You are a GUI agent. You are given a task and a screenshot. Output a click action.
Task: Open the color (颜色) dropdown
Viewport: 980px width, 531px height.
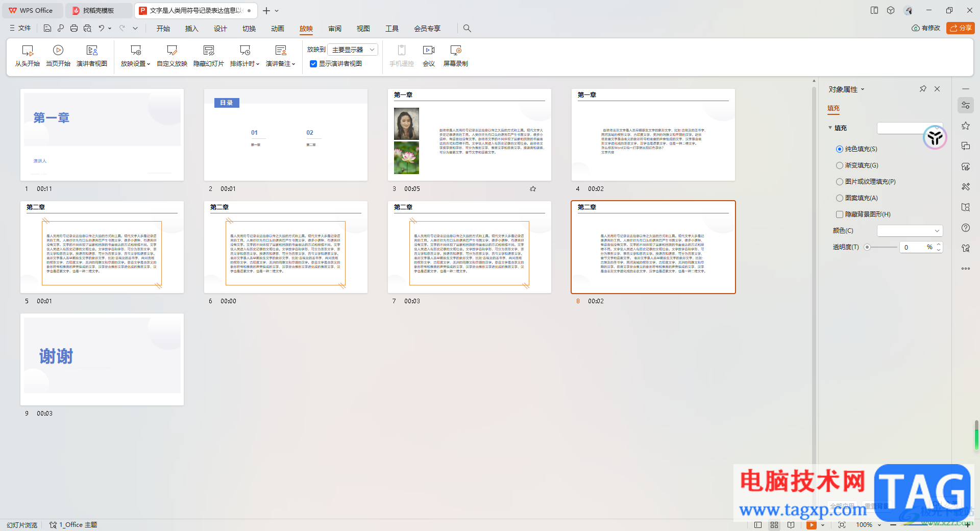[910, 231]
